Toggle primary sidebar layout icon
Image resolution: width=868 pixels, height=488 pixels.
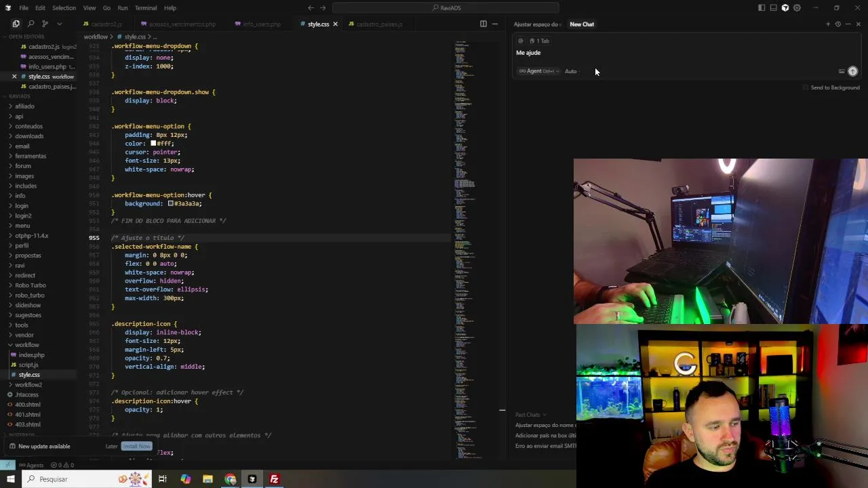pyautogui.click(x=762, y=8)
